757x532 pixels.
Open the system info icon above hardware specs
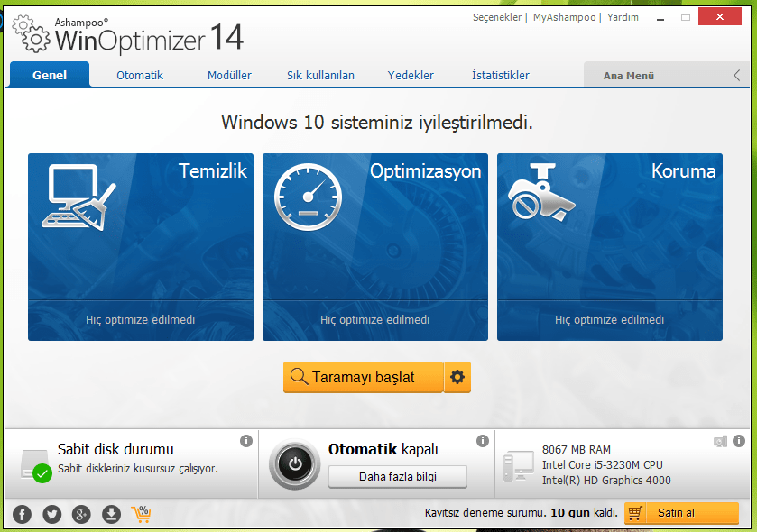click(x=719, y=440)
